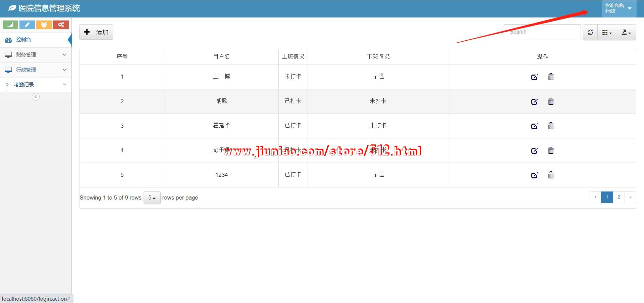
Task: Click the username cell 1234
Action: [x=222, y=175]
